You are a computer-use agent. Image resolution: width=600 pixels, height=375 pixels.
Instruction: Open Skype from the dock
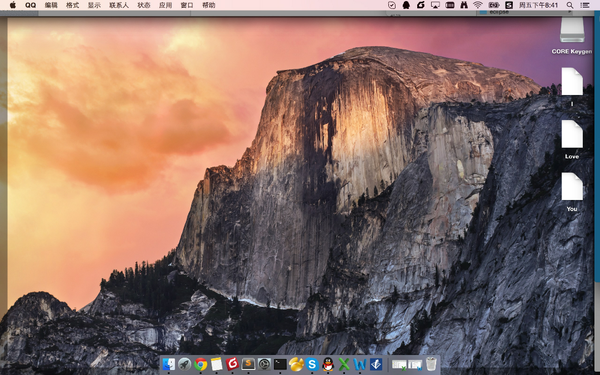[x=312, y=364]
